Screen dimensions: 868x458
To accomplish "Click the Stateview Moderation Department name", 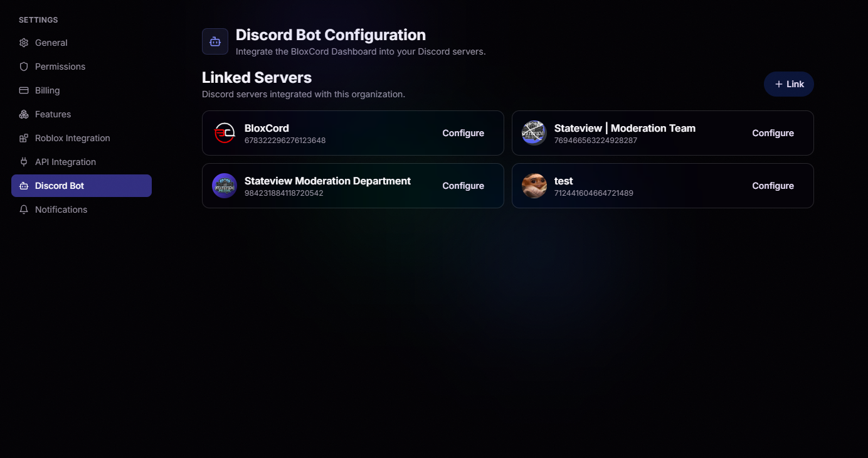I will pos(327,181).
